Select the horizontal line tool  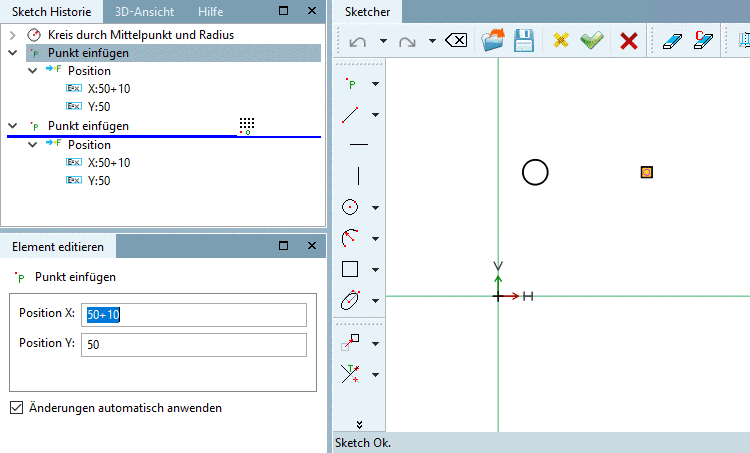coord(359,144)
